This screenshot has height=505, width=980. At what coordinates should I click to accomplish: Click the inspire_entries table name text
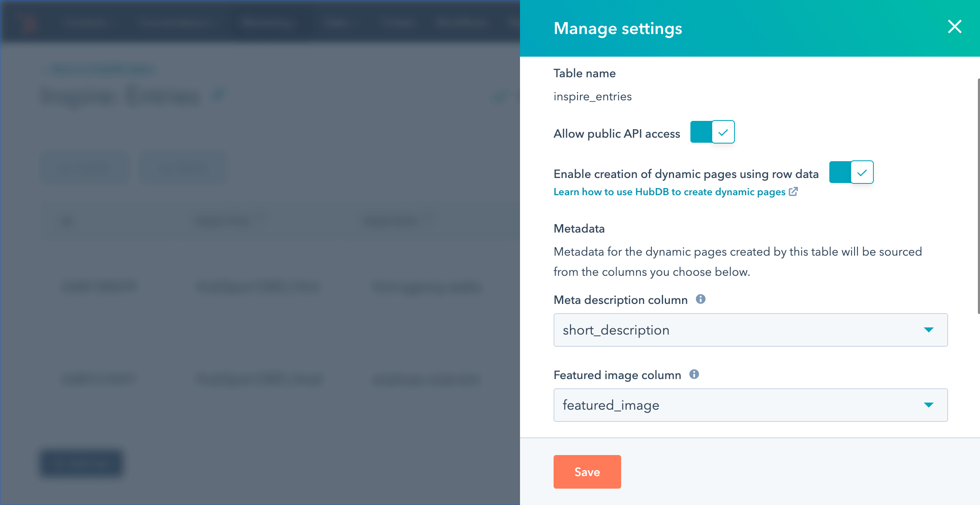pyautogui.click(x=592, y=97)
